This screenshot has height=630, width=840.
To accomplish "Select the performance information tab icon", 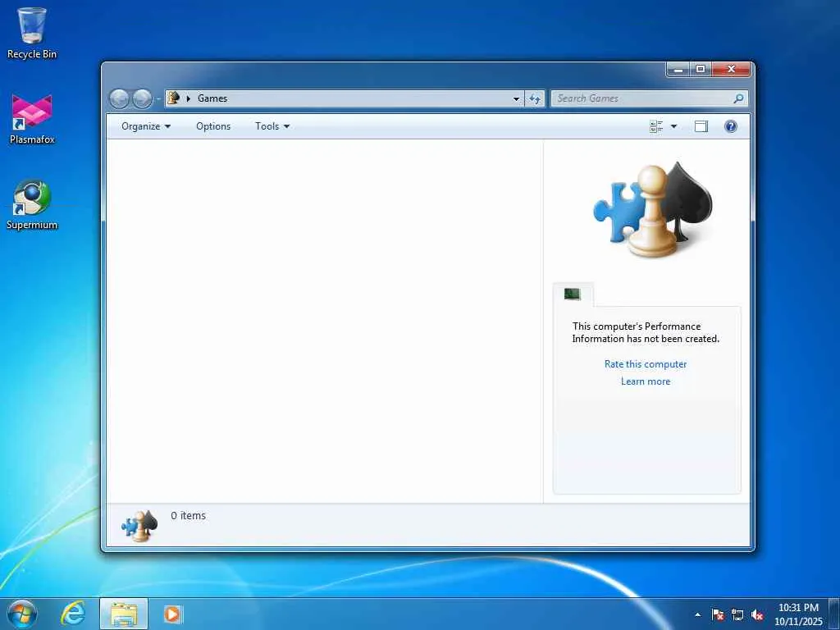I will [x=572, y=294].
